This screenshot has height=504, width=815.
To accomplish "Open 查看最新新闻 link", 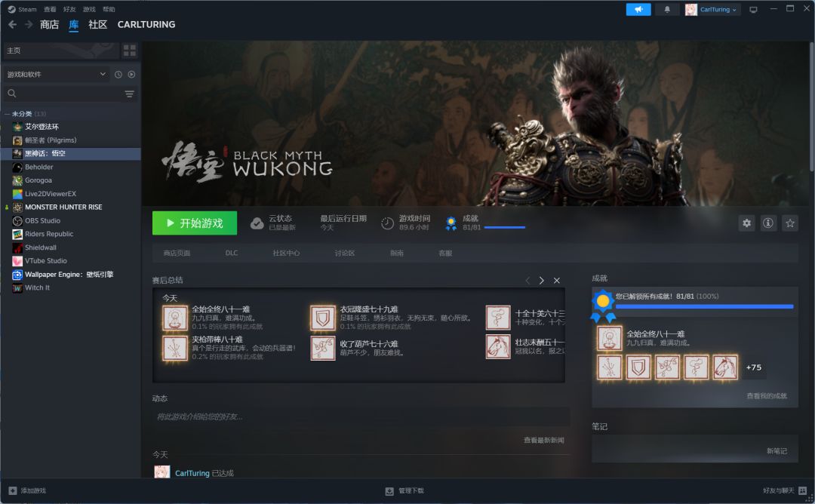I will pyautogui.click(x=543, y=440).
